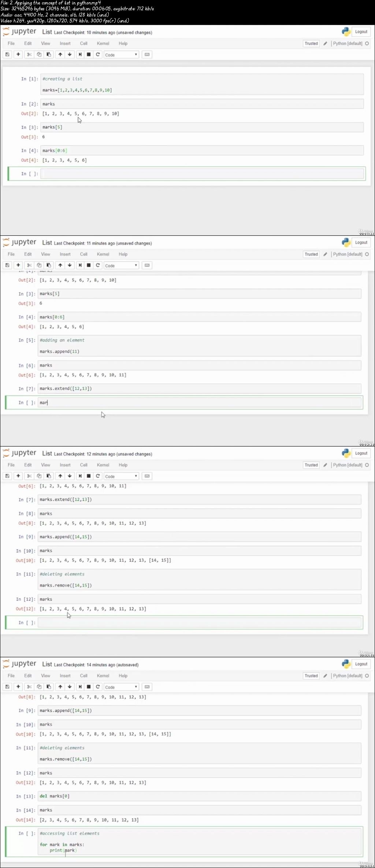
Task: Move cell up arrow in 12-minutes-ago notebook
Action: coord(60,476)
